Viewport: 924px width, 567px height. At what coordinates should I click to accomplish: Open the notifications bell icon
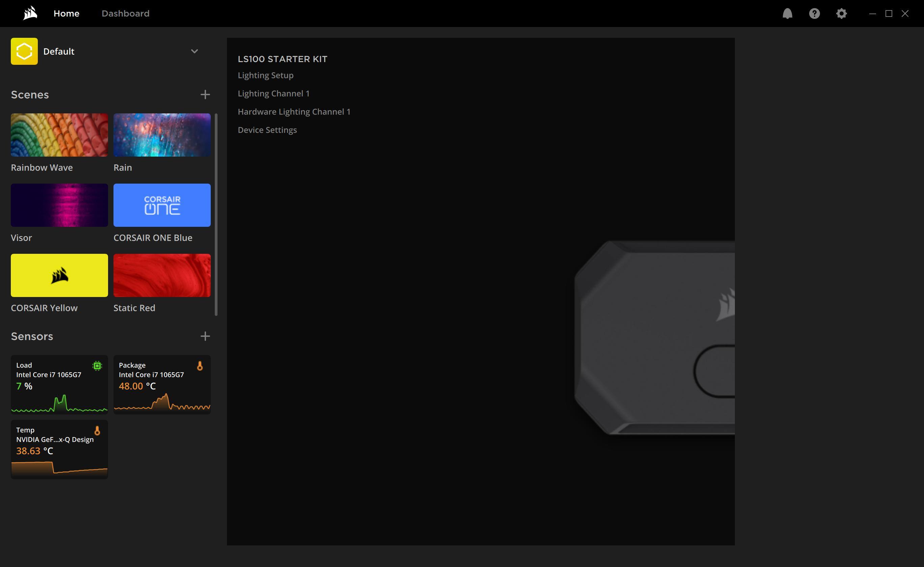[x=787, y=13]
